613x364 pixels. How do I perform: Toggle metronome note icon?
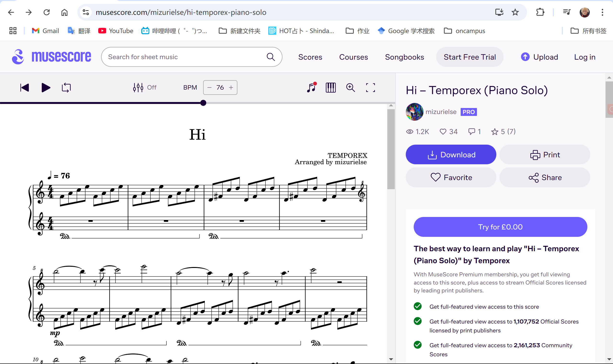[311, 88]
